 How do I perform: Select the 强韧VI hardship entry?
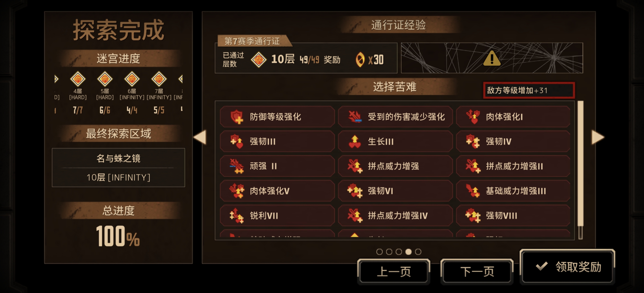pos(395,191)
